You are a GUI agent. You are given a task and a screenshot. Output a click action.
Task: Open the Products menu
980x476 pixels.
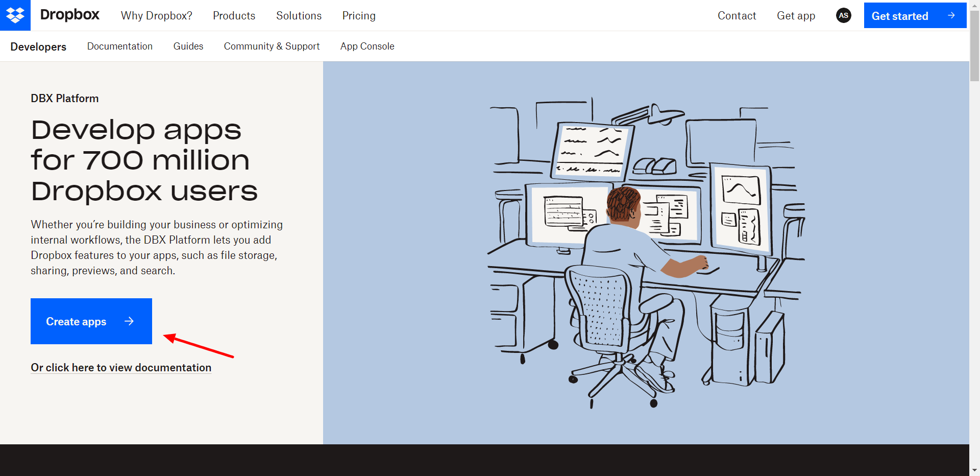(x=234, y=16)
